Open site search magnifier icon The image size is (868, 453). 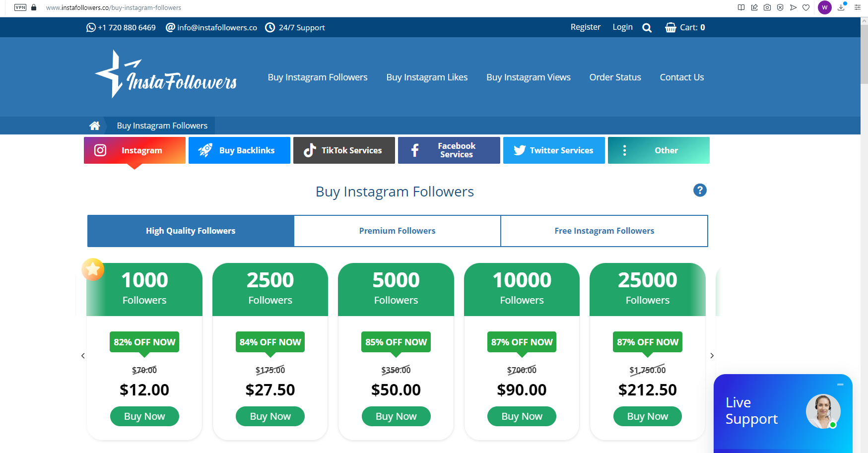click(x=647, y=28)
